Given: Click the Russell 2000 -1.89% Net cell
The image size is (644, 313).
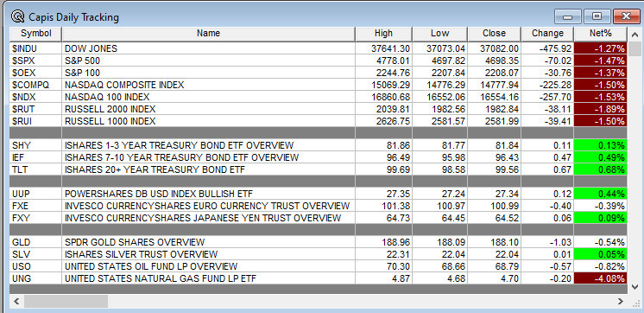Looking at the screenshot, I should point(601,110).
